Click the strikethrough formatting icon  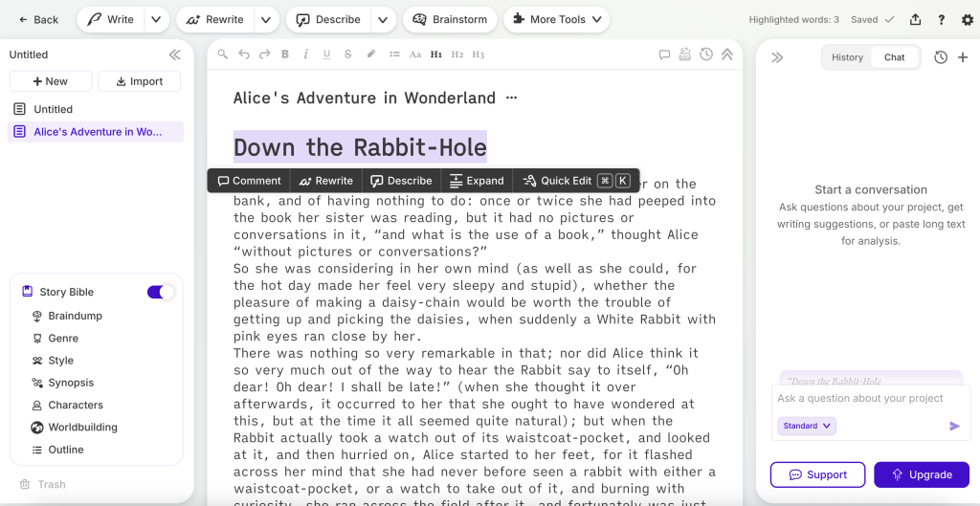tap(347, 55)
